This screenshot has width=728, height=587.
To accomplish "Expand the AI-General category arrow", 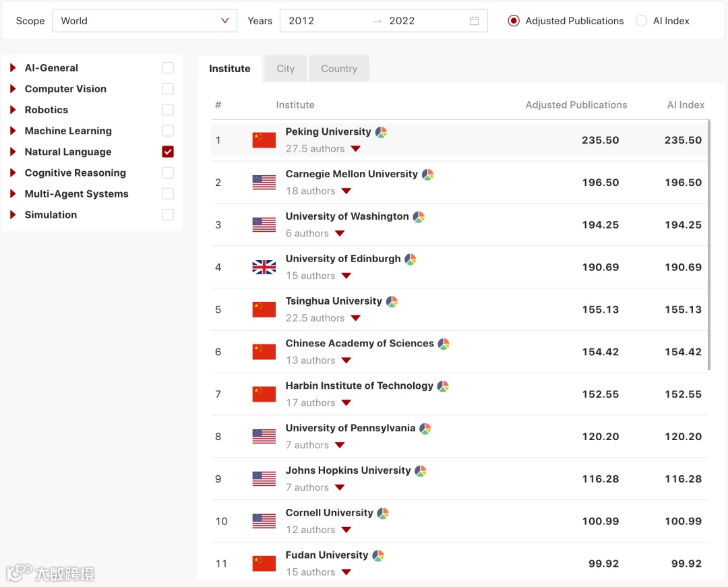I will point(13,68).
